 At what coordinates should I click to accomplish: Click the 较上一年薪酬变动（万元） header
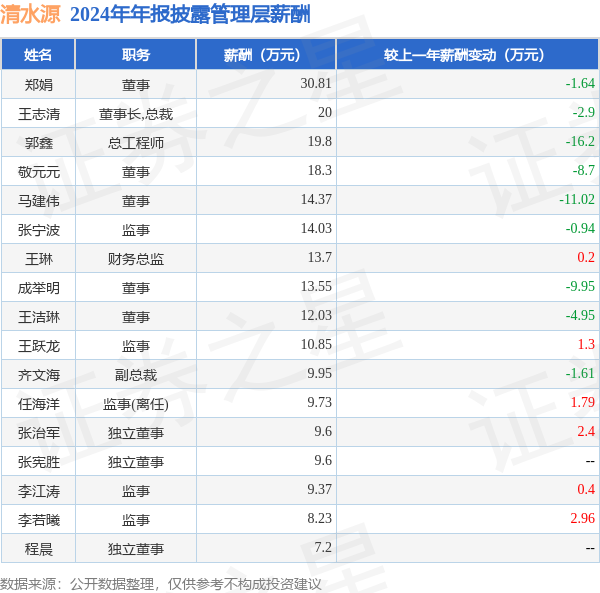(468, 55)
